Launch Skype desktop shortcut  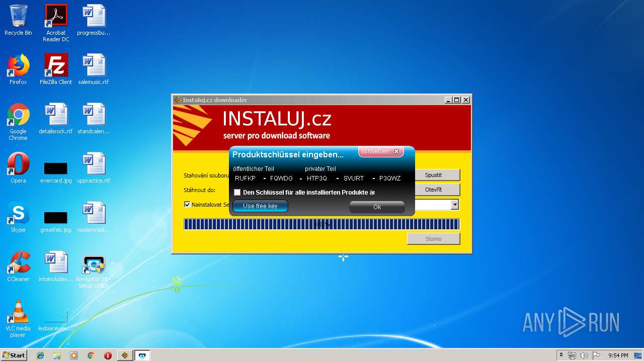18,218
